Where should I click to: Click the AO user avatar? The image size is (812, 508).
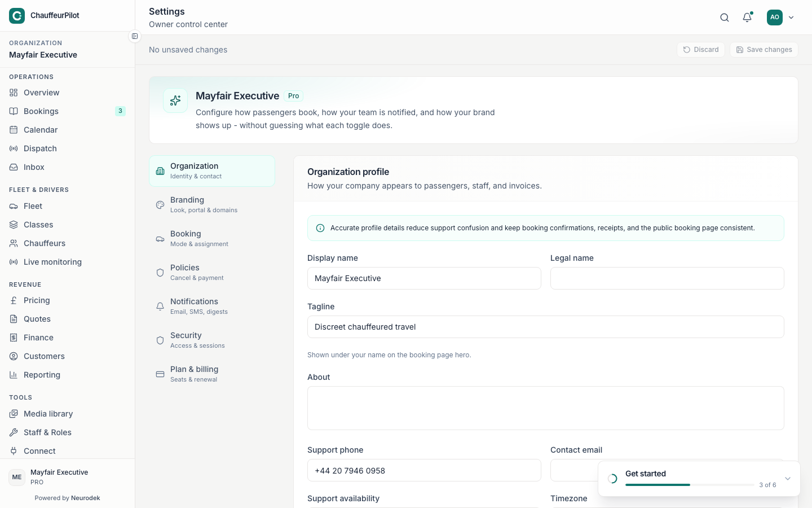click(x=775, y=17)
